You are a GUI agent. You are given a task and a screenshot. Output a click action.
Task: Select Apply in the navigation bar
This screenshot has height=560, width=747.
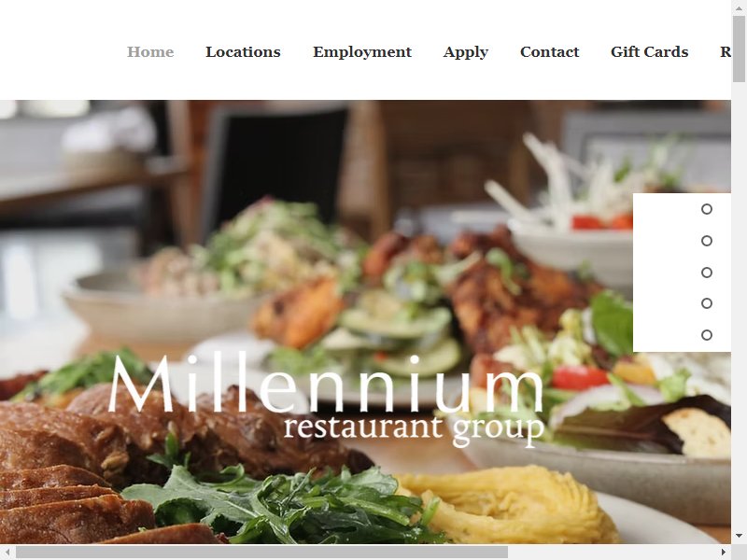click(465, 51)
